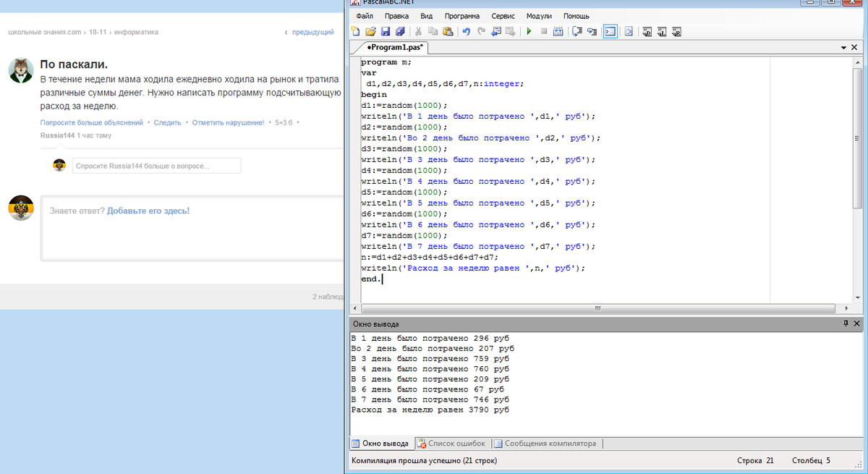Switch to Сообщения компилятора tab
This screenshot has height=474, width=868.
(x=549, y=444)
